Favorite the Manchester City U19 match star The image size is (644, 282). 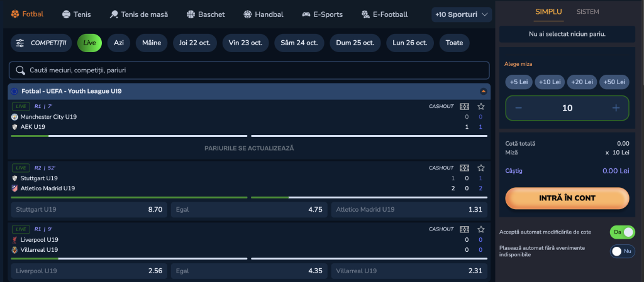click(481, 107)
